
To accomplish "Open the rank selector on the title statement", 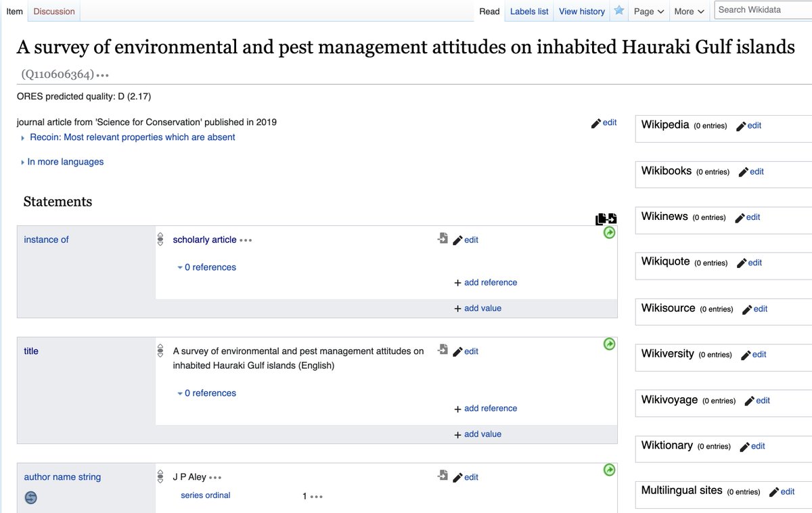I will 160,351.
